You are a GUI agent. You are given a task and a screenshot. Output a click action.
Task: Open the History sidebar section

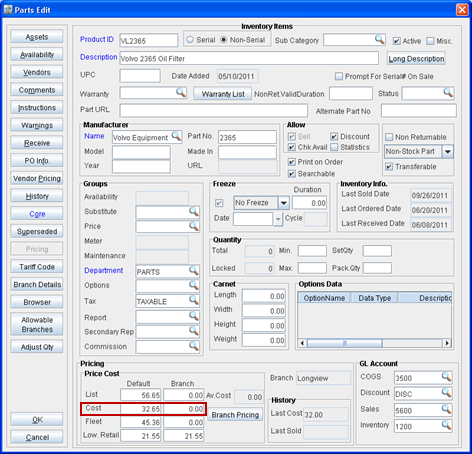pos(37,196)
